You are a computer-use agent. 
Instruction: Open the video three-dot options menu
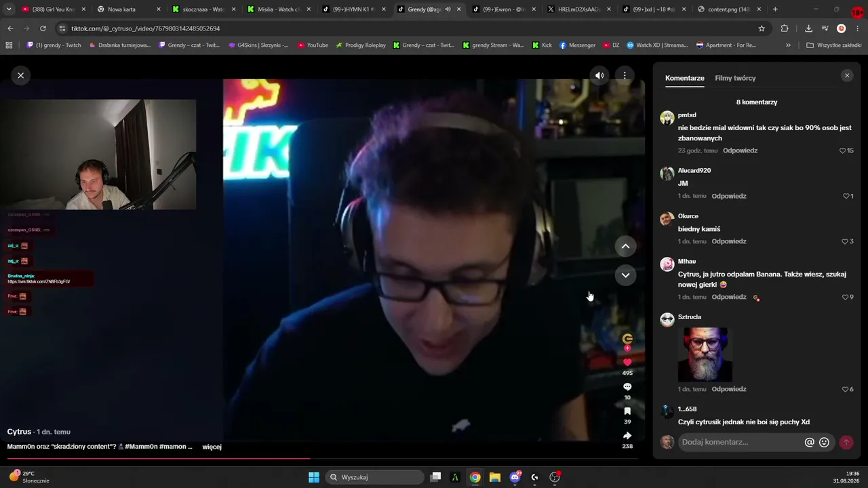625,75
